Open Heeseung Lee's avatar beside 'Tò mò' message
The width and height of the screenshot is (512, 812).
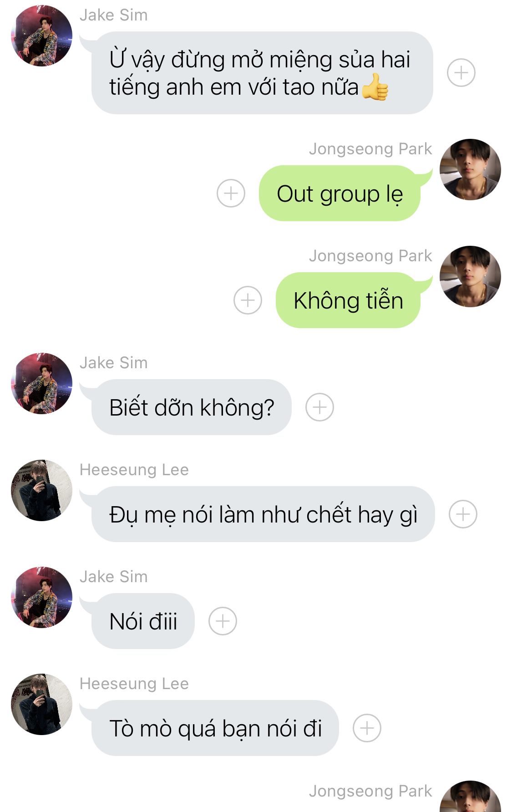click(42, 705)
